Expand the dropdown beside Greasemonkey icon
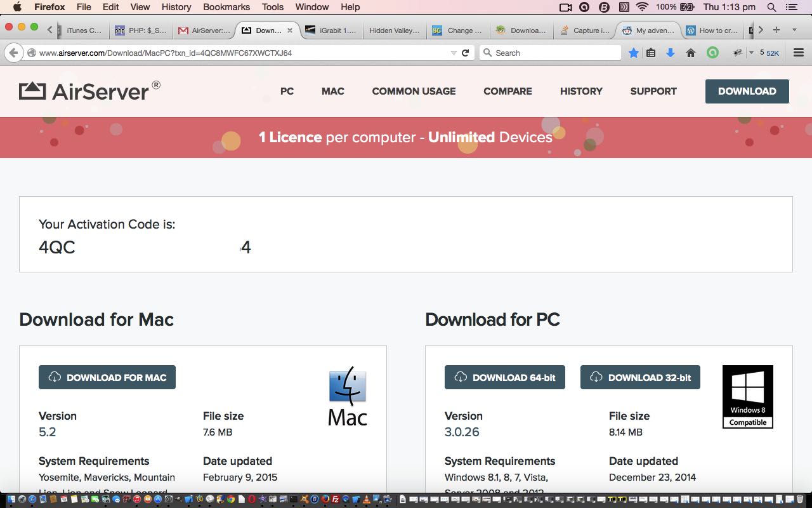The image size is (812, 508). (x=751, y=53)
